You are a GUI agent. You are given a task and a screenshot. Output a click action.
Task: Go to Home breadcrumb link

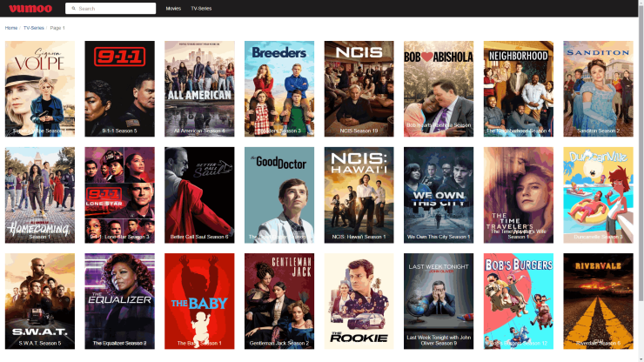[x=11, y=28]
